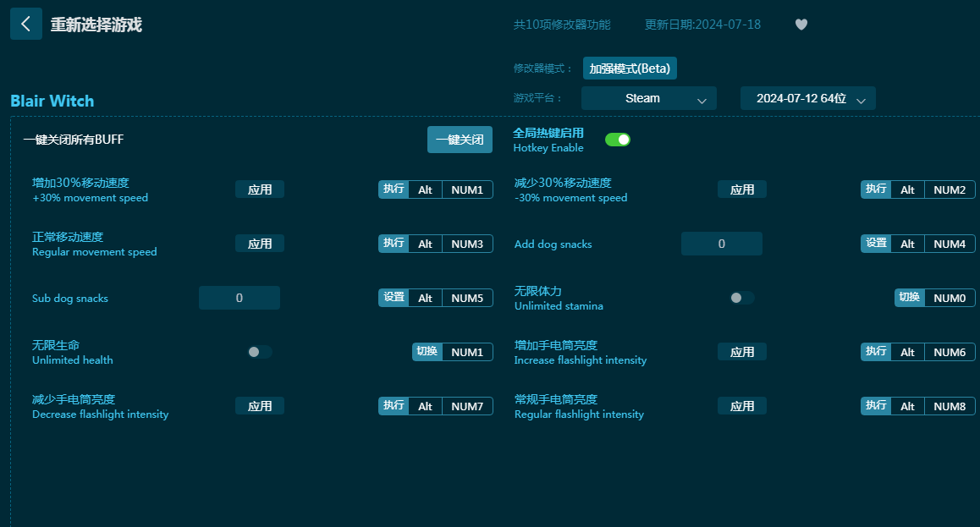Click the Sub dog snacks value field
The image size is (980, 527).
click(239, 298)
